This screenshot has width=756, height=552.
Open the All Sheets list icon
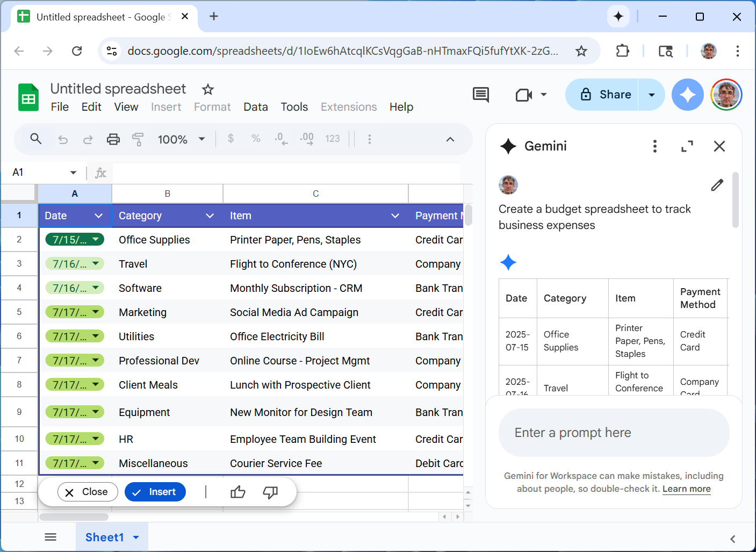click(51, 537)
